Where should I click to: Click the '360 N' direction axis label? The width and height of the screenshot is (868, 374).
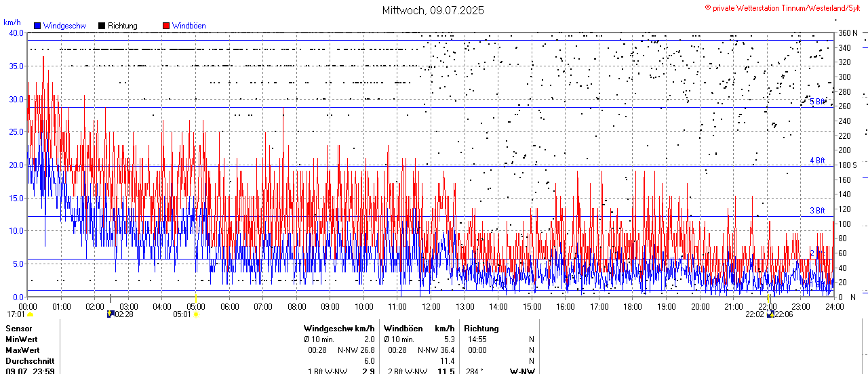pyautogui.click(x=848, y=33)
